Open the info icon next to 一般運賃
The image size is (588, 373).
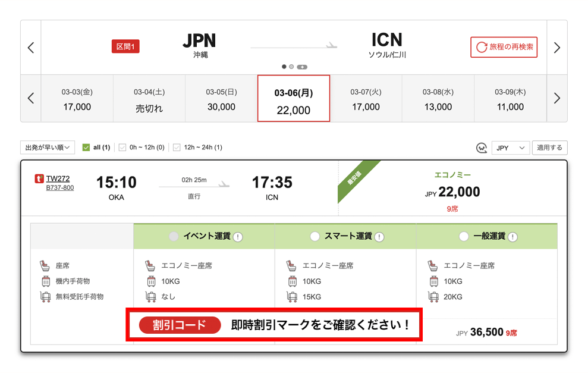(512, 237)
